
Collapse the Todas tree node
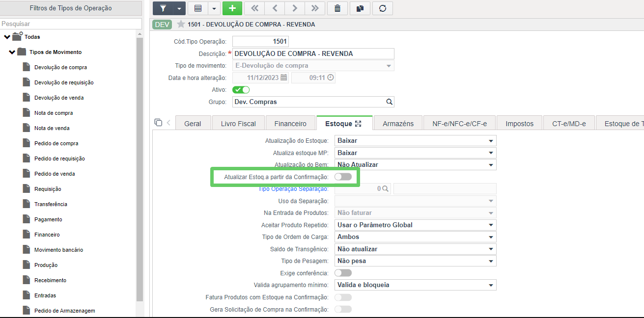7,37
